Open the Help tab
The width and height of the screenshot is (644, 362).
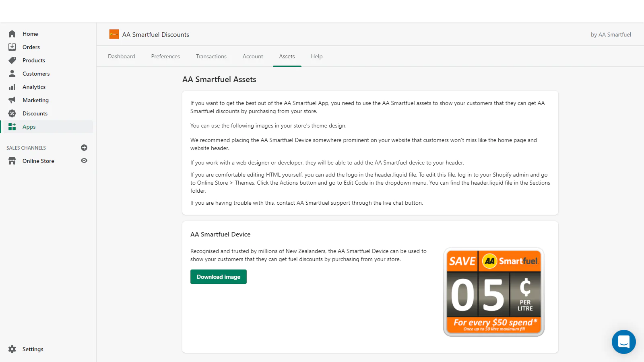316,56
